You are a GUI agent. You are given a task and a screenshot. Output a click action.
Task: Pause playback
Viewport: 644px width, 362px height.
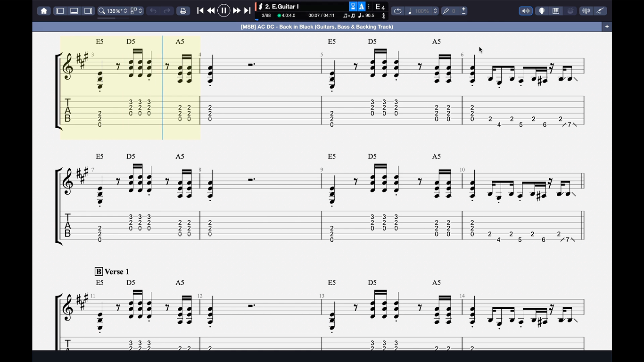click(224, 10)
